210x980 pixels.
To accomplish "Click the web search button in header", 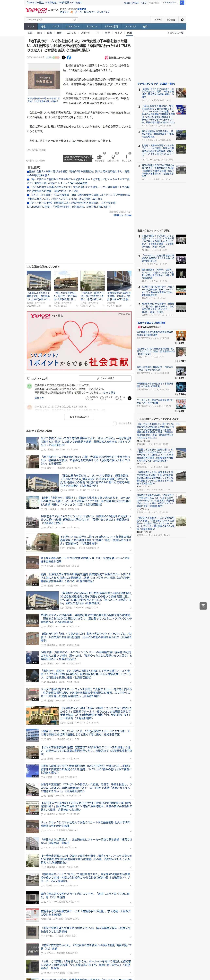I will (182, 3).
